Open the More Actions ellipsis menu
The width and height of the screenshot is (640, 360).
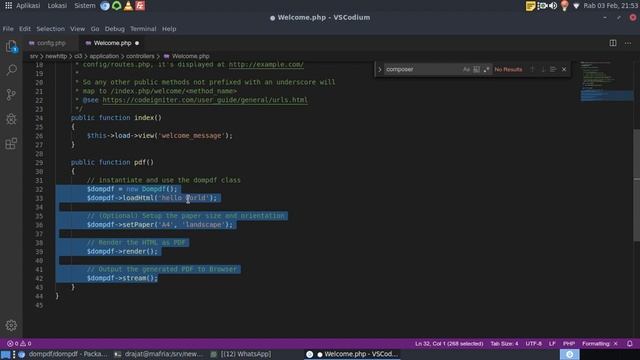pos(628,43)
